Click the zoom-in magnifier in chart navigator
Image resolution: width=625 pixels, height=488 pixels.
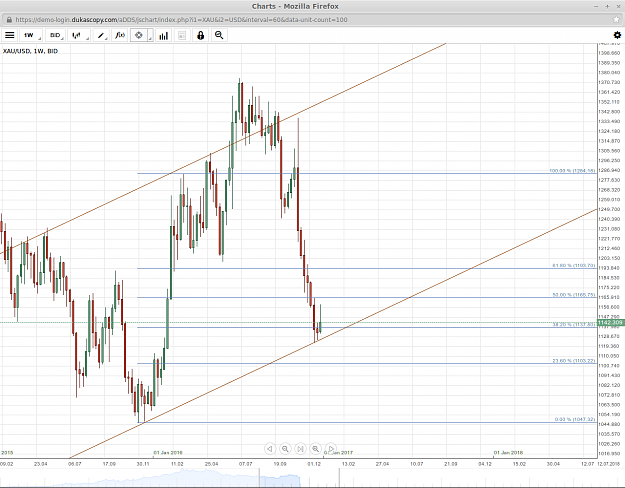(315, 449)
